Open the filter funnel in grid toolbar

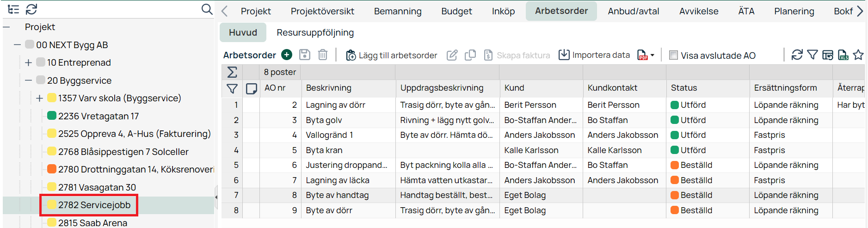click(x=813, y=55)
